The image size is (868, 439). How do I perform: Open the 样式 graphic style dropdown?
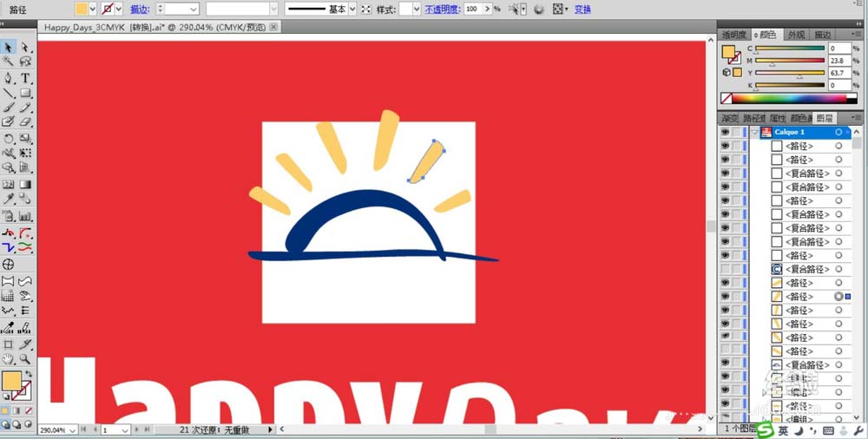(x=417, y=9)
